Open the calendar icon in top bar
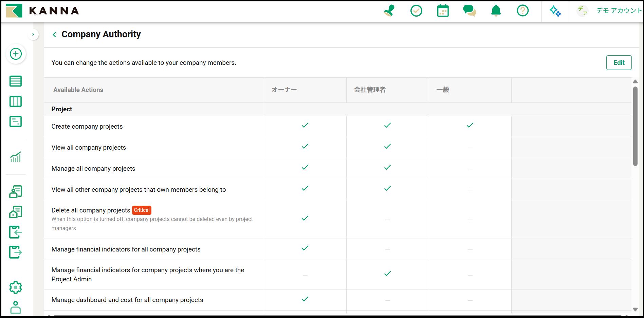The width and height of the screenshot is (644, 318). 443,11
